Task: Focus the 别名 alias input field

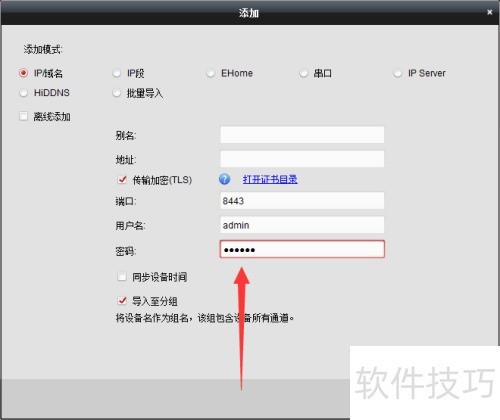Action: [302, 135]
